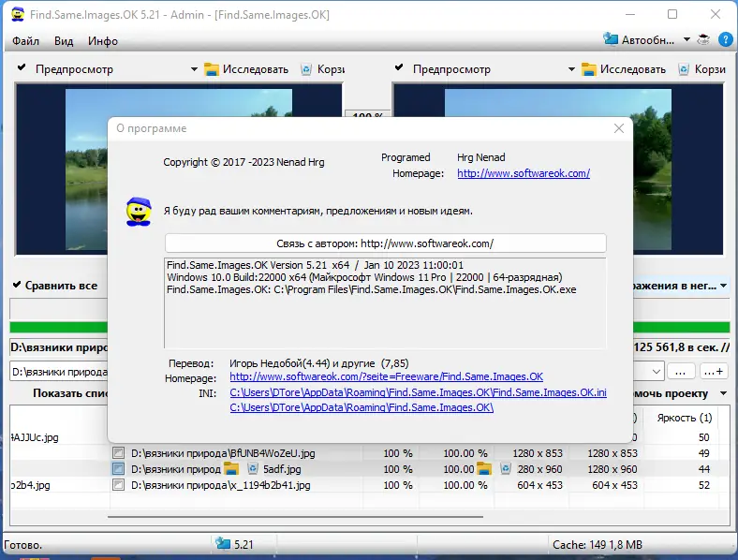Toggle the Сравнить все checkmark
Screen dimensions: 738x560
(17, 285)
